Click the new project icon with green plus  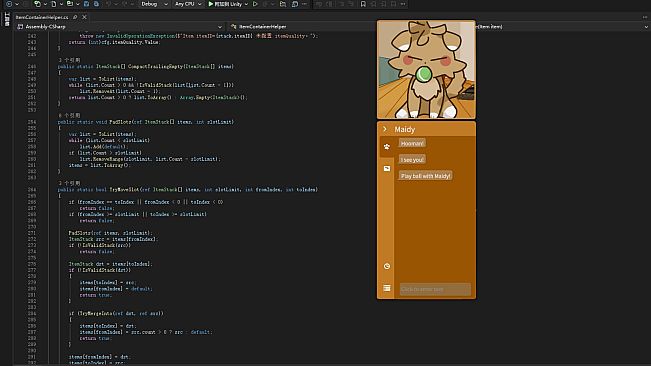[x=37, y=4]
